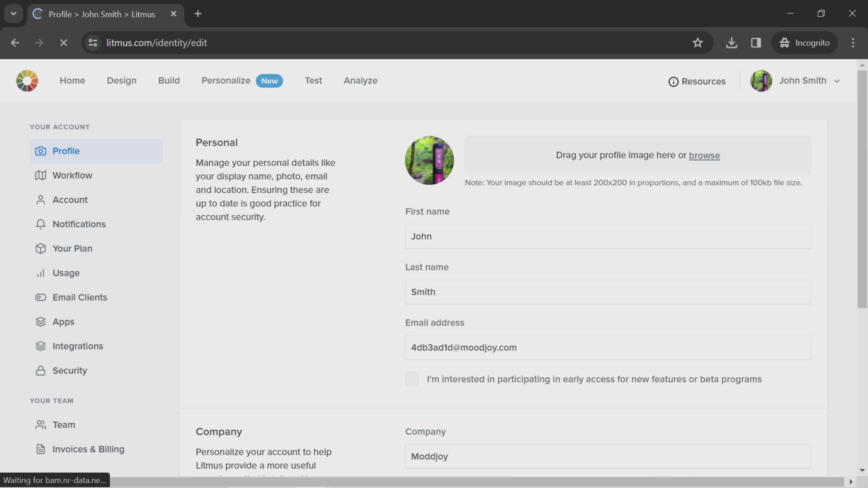868x488 pixels.
Task: Expand the John Smith account dropdown
Action: pyautogui.click(x=837, y=81)
